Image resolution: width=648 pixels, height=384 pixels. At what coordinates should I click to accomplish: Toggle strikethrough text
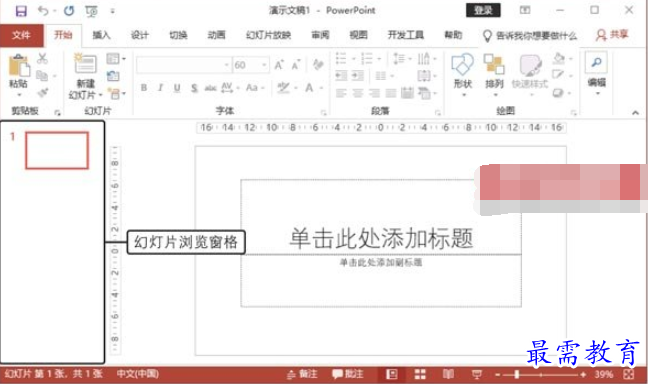tap(211, 88)
